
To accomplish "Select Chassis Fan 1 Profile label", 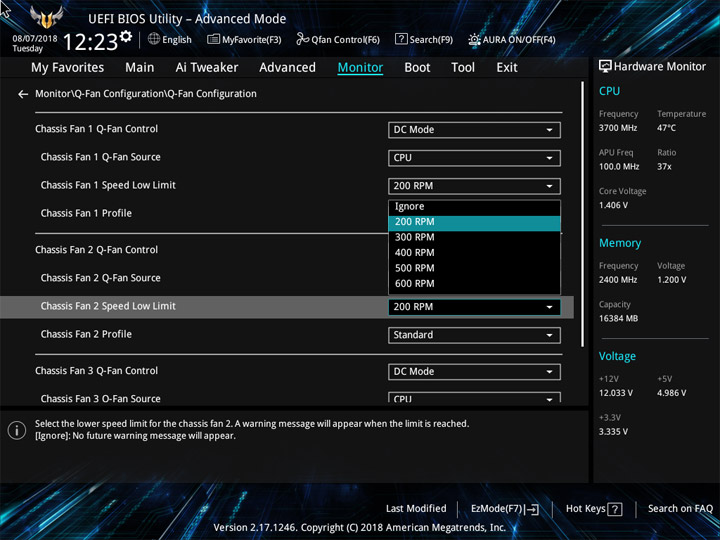I will (86, 214).
